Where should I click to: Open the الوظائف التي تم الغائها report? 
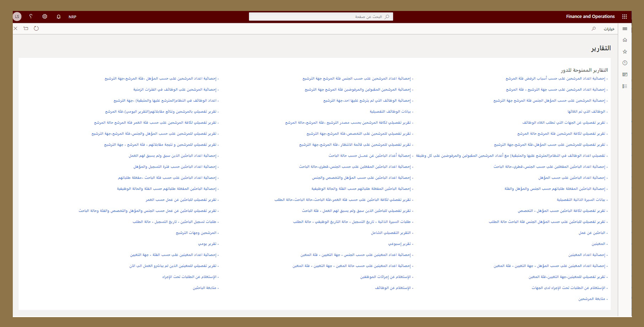click(x=588, y=112)
